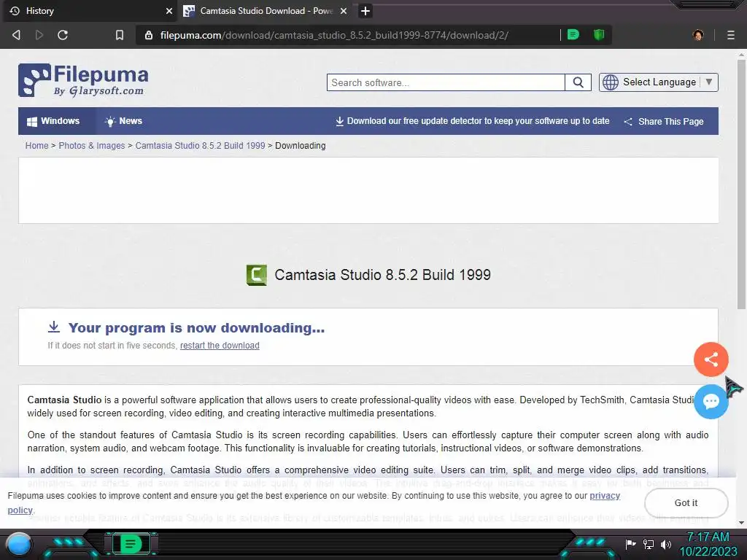Click restart the download link

[220, 345]
